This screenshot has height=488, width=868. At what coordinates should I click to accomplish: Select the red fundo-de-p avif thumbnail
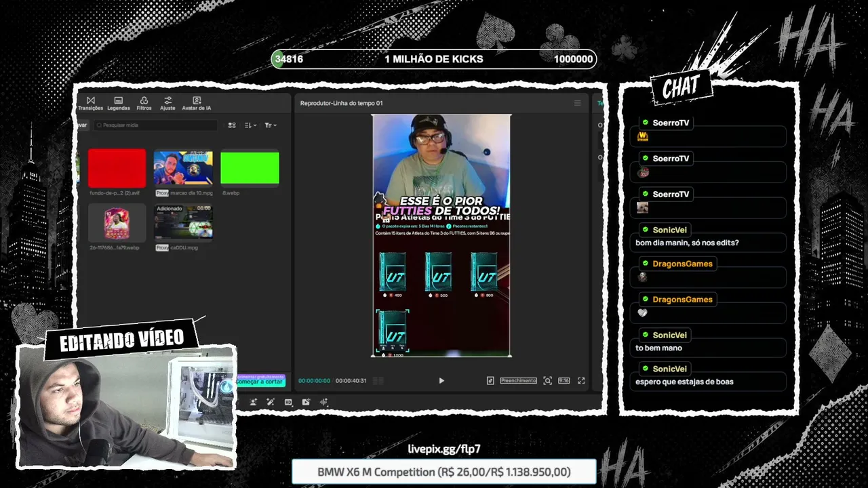pos(117,168)
